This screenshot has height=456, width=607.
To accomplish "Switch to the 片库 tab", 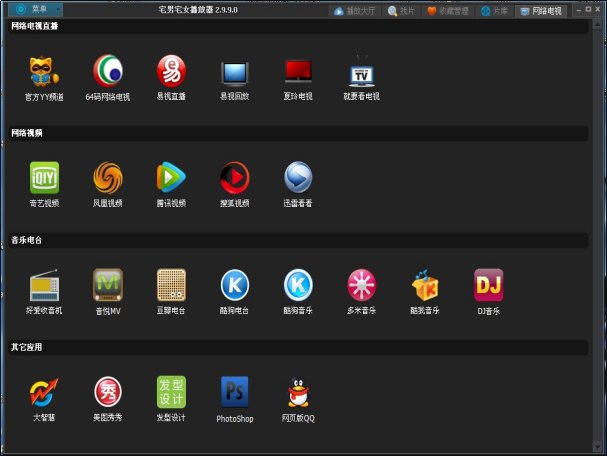I will pyautogui.click(x=494, y=11).
